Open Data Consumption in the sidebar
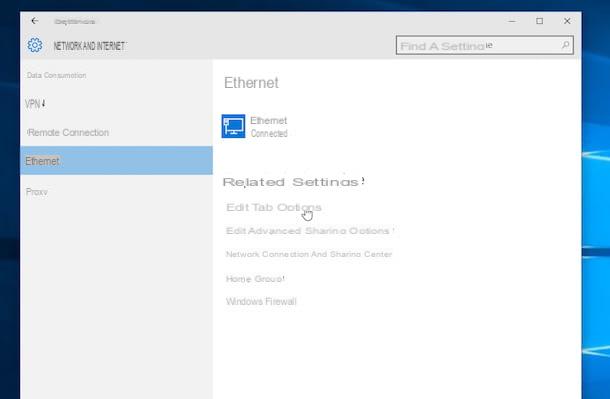The width and height of the screenshot is (610, 399). 57,75
